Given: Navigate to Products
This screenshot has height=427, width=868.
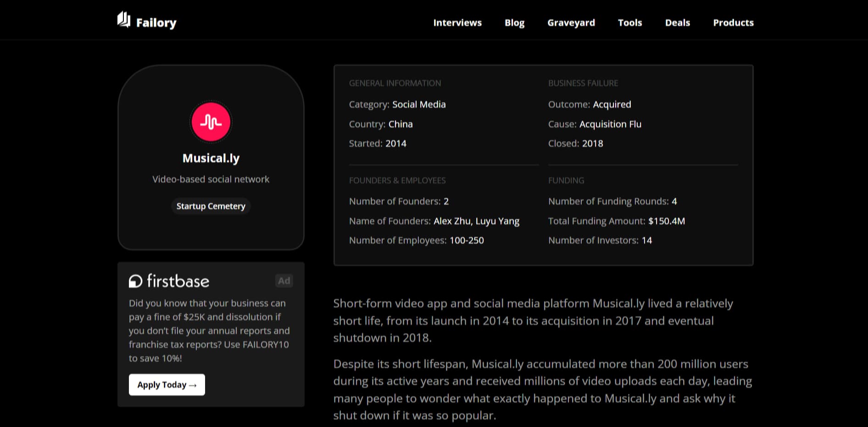Looking at the screenshot, I should click(733, 22).
